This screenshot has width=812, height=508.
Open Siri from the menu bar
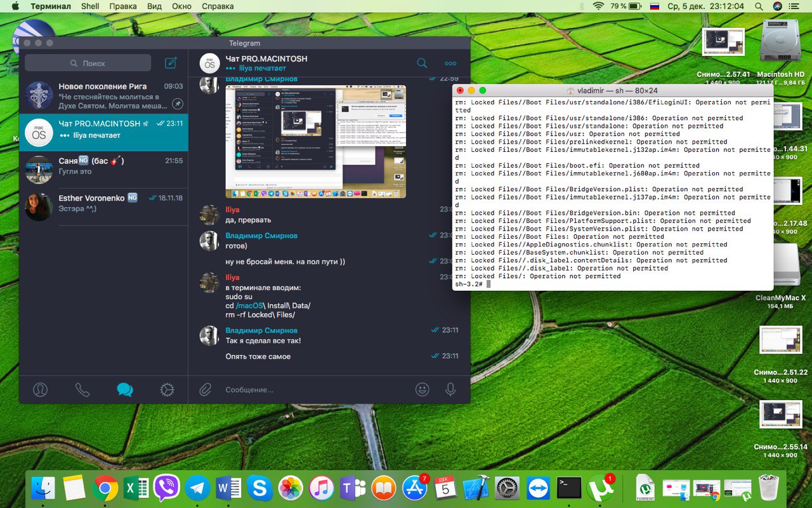coord(778,6)
